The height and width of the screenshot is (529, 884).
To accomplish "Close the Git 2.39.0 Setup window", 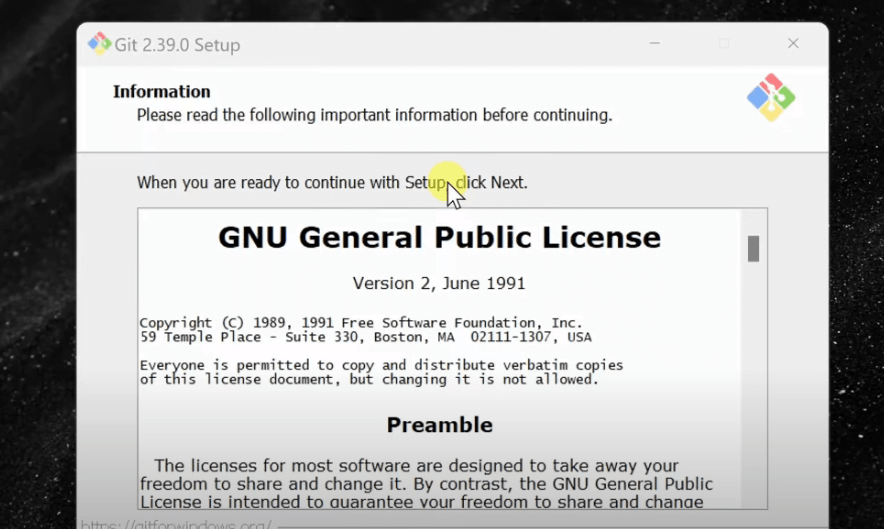I will tap(793, 44).
